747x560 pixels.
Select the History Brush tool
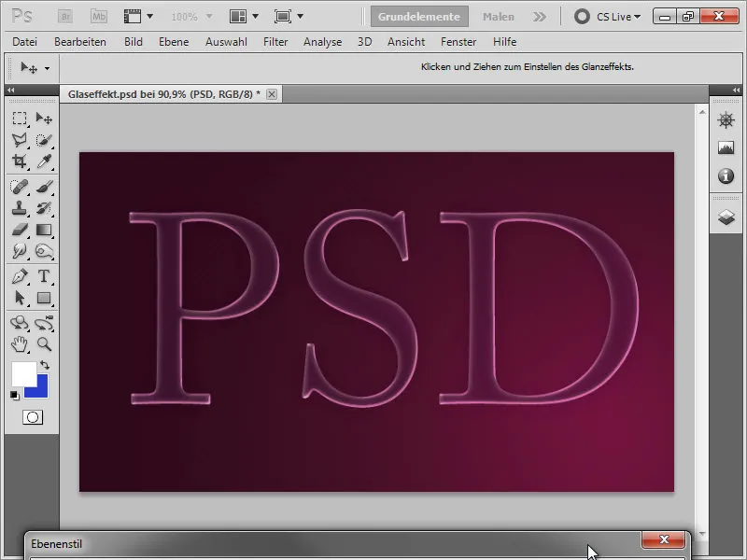(x=44, y=208)
